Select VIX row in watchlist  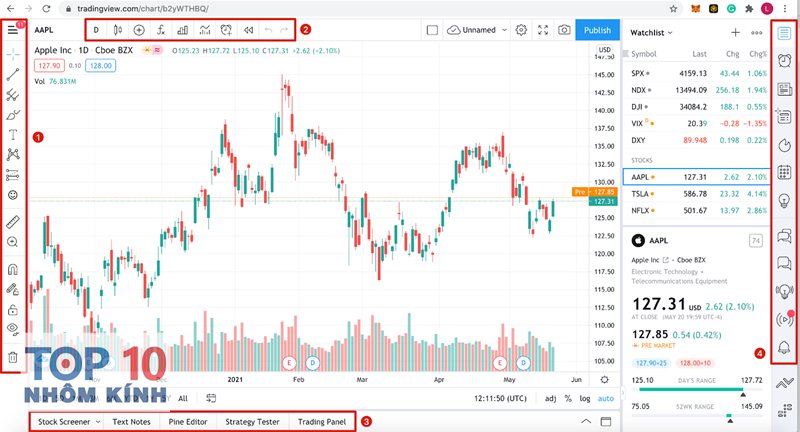[696, 123]
